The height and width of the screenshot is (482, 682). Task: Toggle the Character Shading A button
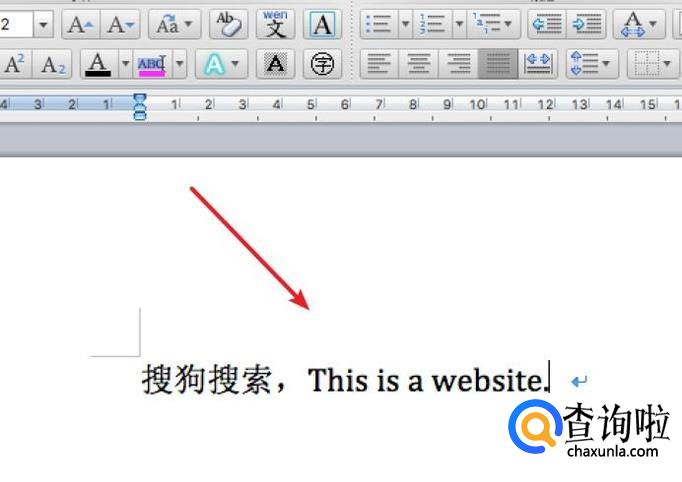[x=275, y=64]
